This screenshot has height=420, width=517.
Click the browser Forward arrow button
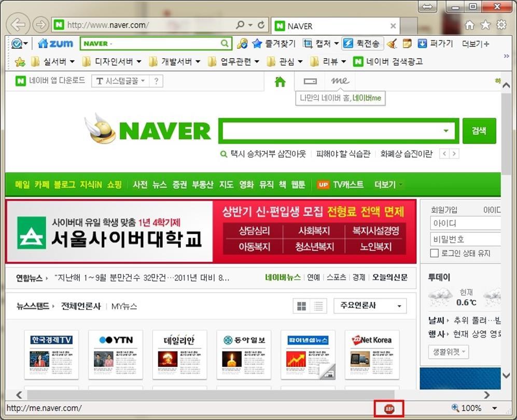41,25
